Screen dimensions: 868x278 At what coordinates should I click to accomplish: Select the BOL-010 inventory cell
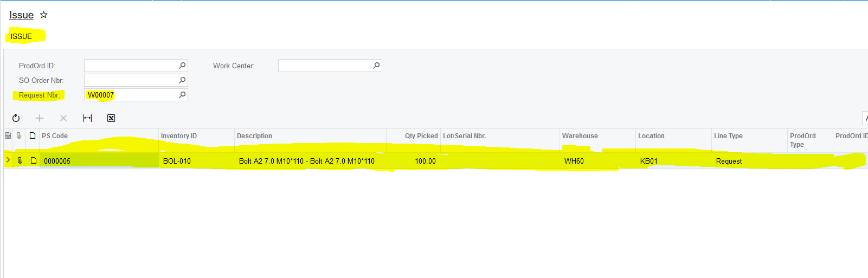pyautogui.click(x=177, y=161)
